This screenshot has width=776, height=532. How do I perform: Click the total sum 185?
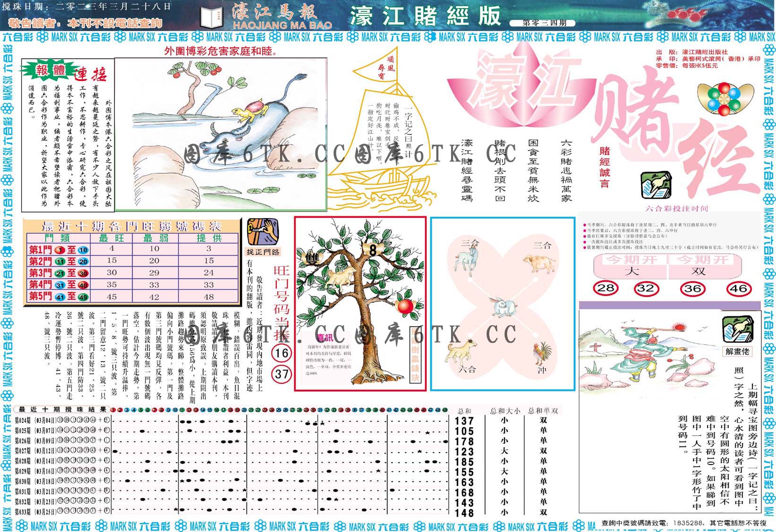465,462
